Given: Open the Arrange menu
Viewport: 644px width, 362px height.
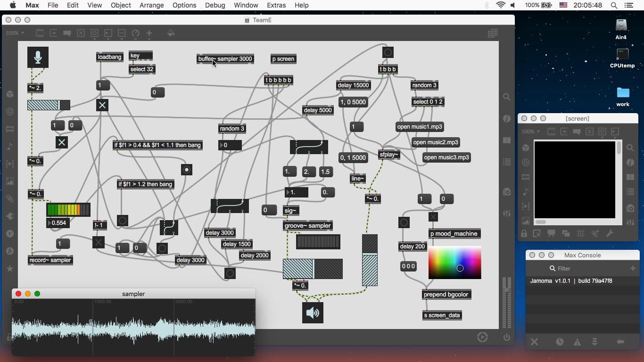Looking at the screenshot, I should [x=151, y=5].
